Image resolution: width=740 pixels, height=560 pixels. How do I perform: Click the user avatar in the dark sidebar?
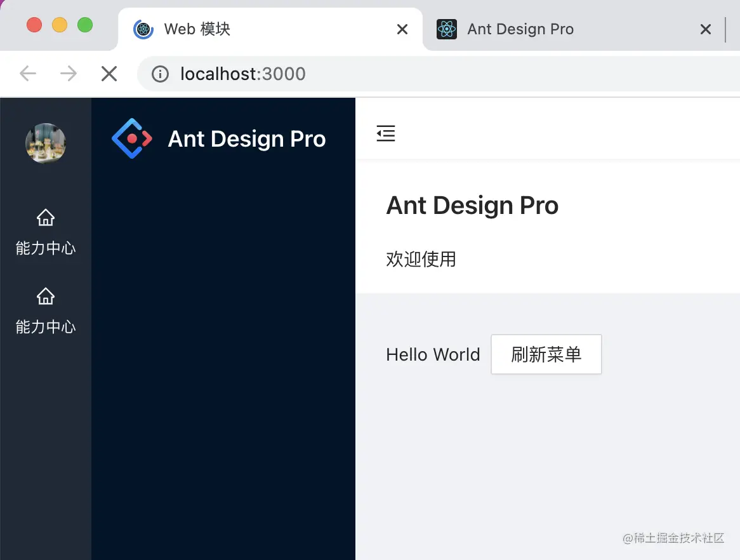45,143
